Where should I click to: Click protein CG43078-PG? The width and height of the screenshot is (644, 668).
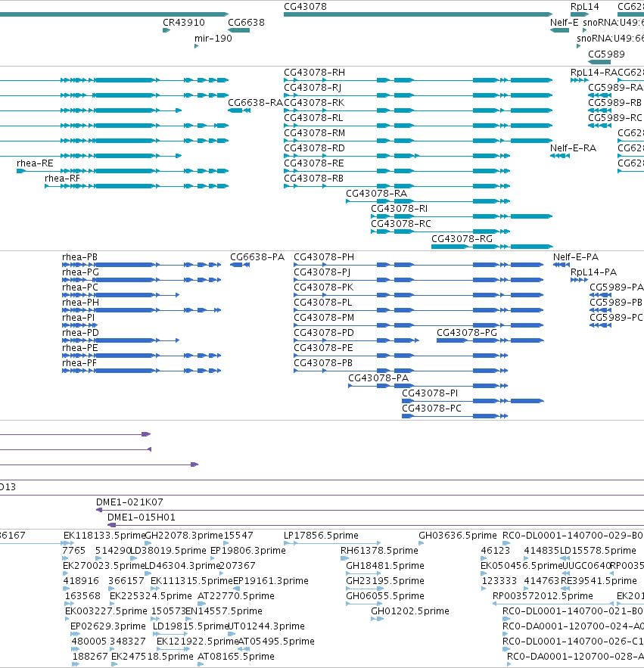point(467,333)
